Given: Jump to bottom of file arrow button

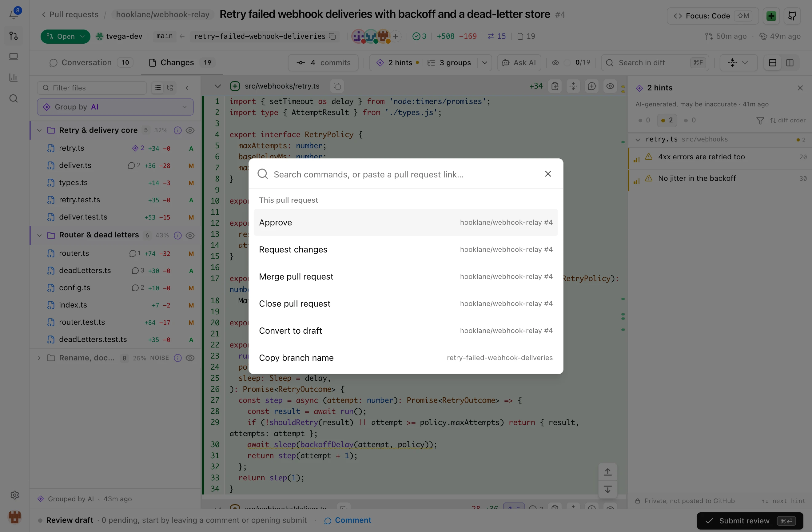Looking at the screenshot, I should coord(608,489).
